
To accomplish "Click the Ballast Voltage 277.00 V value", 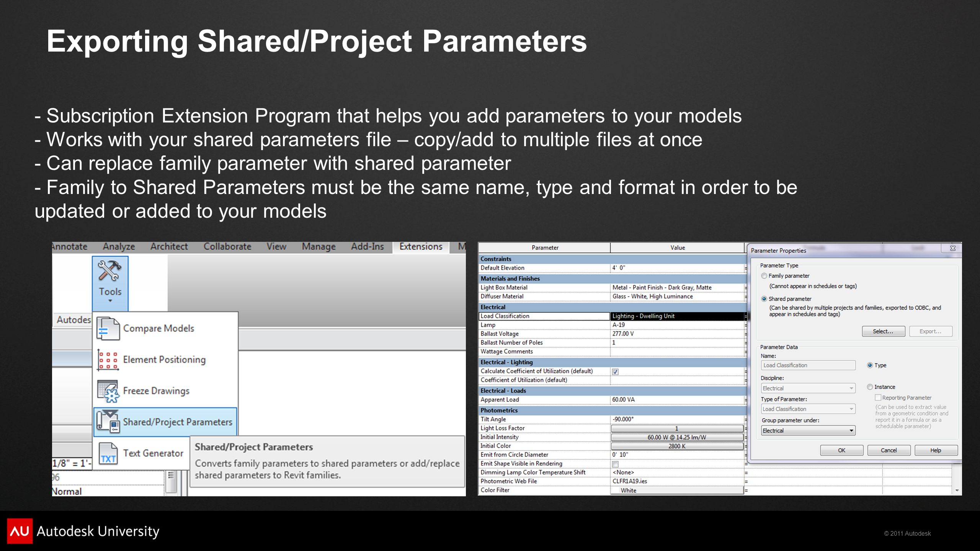I will point(677,334).
